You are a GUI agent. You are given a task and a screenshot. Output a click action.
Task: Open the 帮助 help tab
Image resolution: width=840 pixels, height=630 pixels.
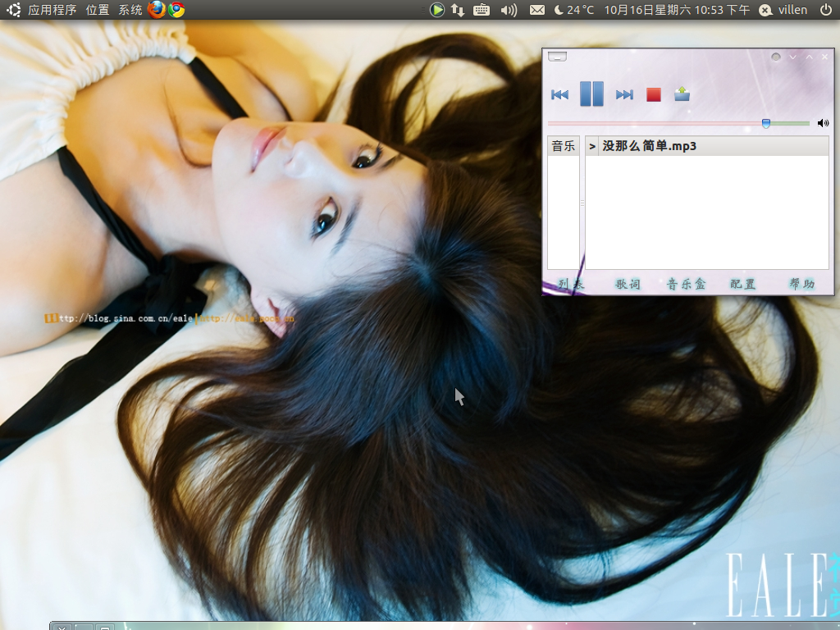pyautogui.click(x=802, y=284)
